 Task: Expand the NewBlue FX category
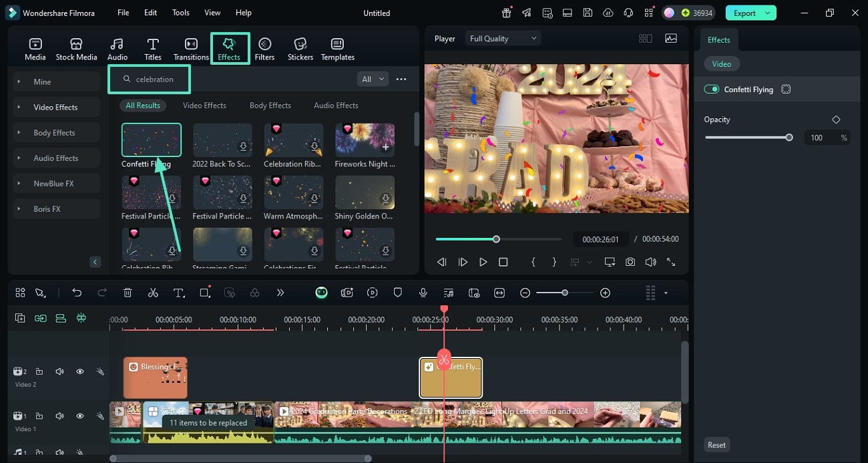point(56,183)
